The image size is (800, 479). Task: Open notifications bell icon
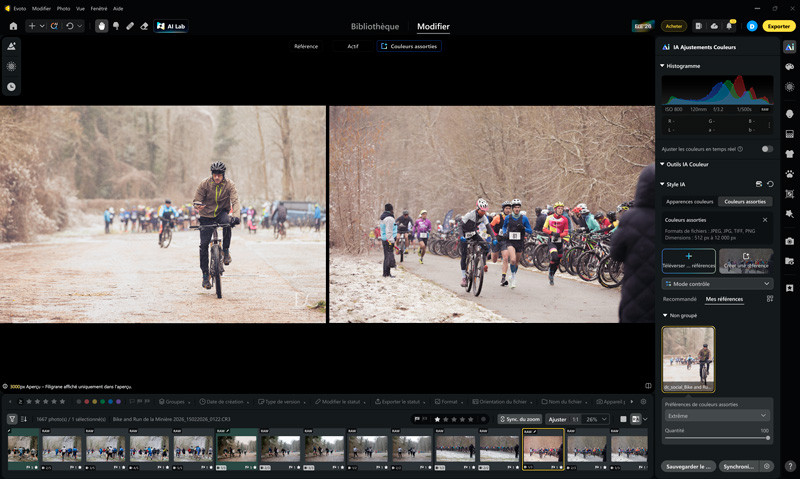point(729,26)
